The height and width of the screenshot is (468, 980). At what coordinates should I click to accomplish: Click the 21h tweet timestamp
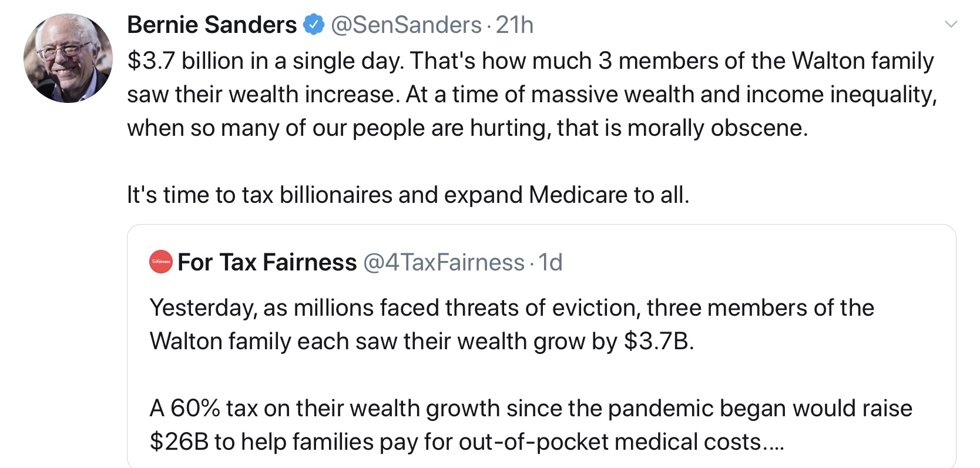[x=515, y=25]
